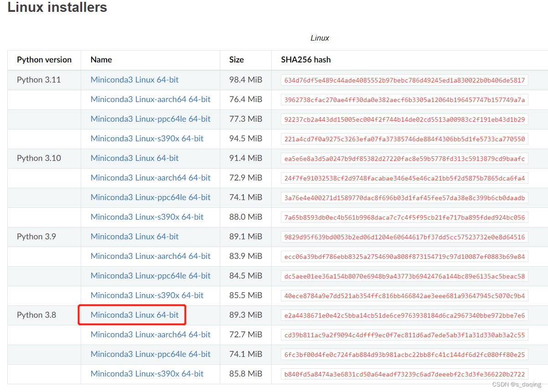Open Python 3.9 Miniconda3 Linux-ppc64le 64-bit link
The width and height of the screenshot is (548, 392).
150,276
